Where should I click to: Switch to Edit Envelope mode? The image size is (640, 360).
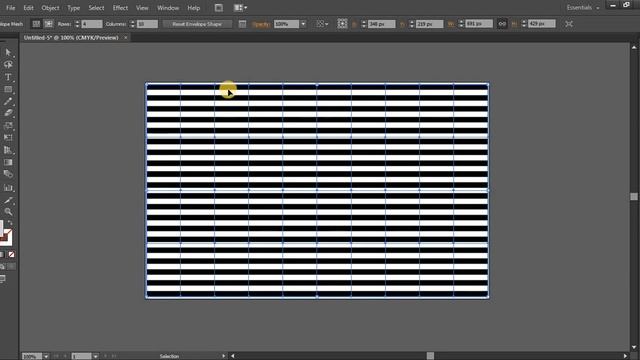[36, 24]
